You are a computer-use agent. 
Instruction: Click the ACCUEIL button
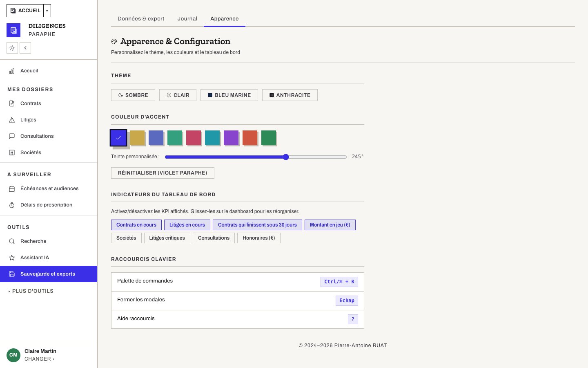25,11
